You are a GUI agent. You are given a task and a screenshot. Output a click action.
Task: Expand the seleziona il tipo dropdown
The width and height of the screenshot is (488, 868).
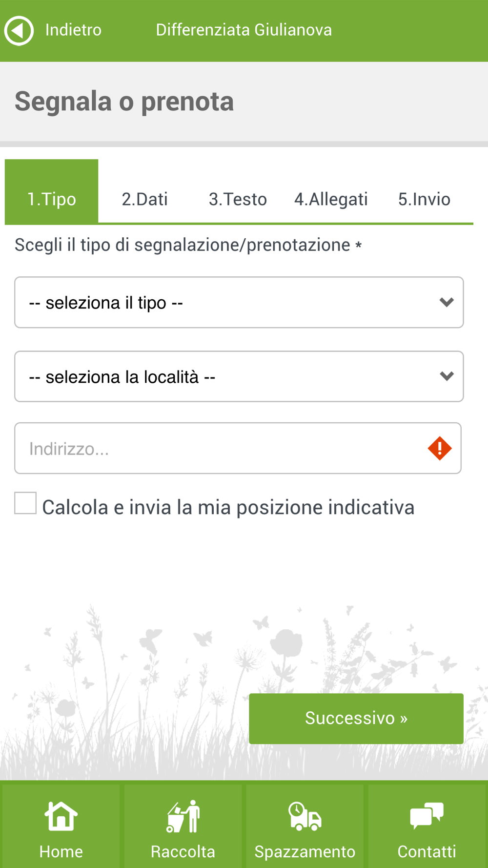pos(239,303)
